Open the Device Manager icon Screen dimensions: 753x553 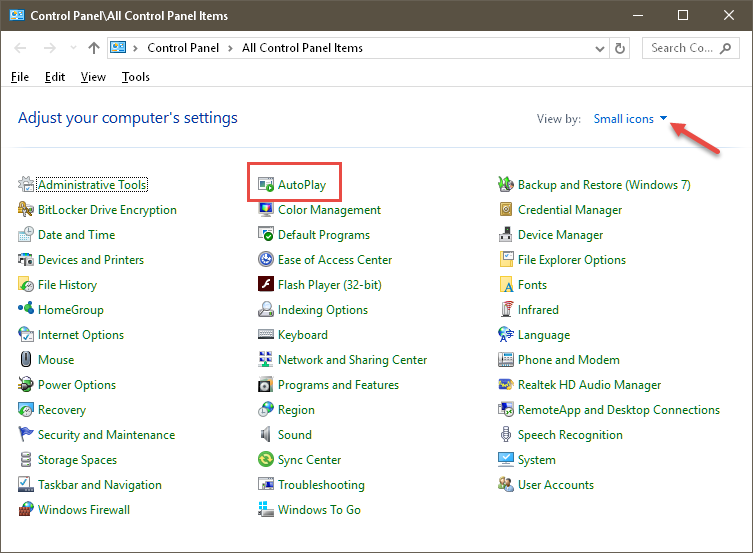(505, 235)
